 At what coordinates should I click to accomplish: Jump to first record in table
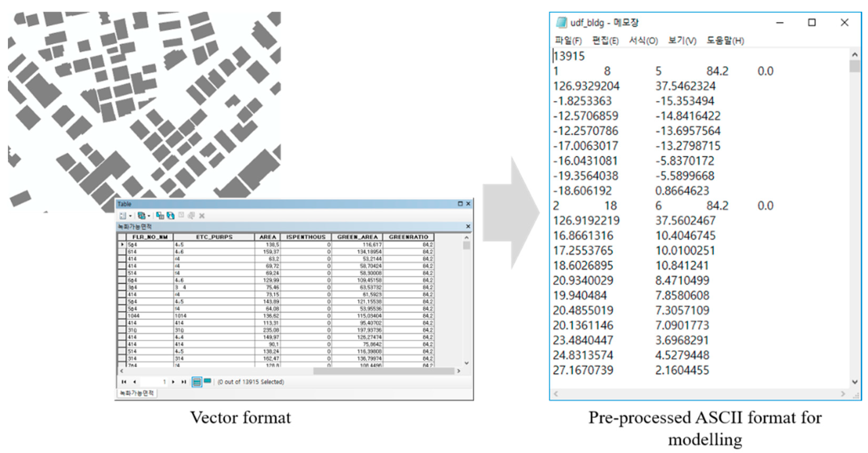pos(124,382)
